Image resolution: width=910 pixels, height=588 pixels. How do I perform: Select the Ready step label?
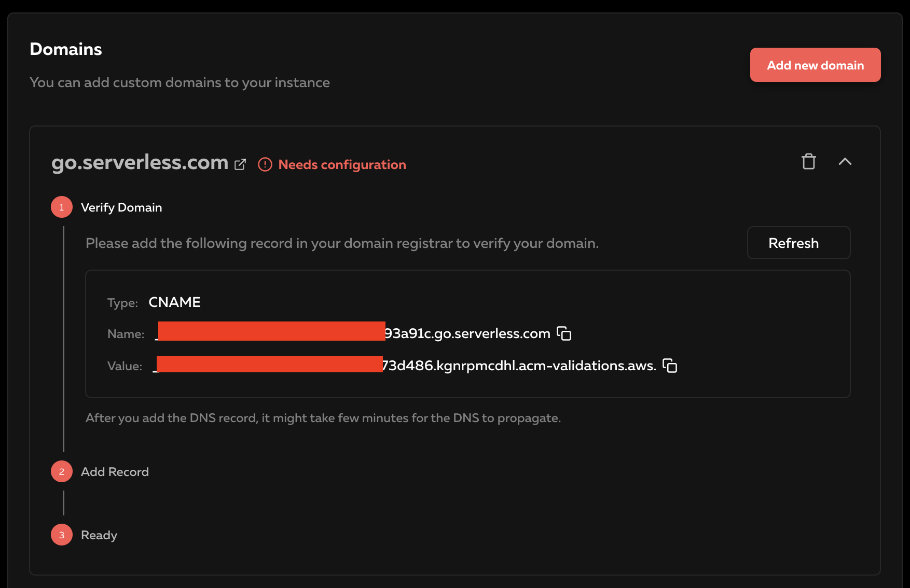pyautogui.click(x=99, y=535)
